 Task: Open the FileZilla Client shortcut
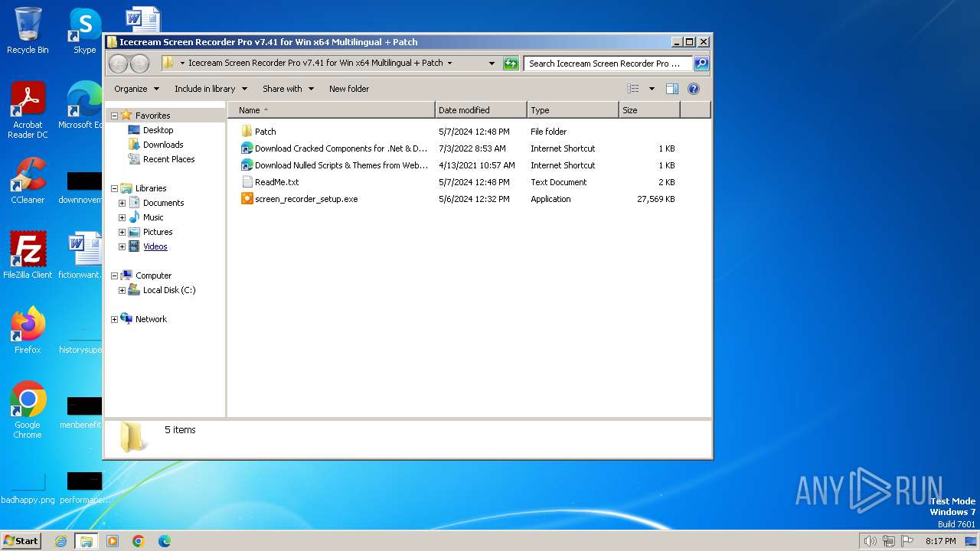click(x=28, y=256)
